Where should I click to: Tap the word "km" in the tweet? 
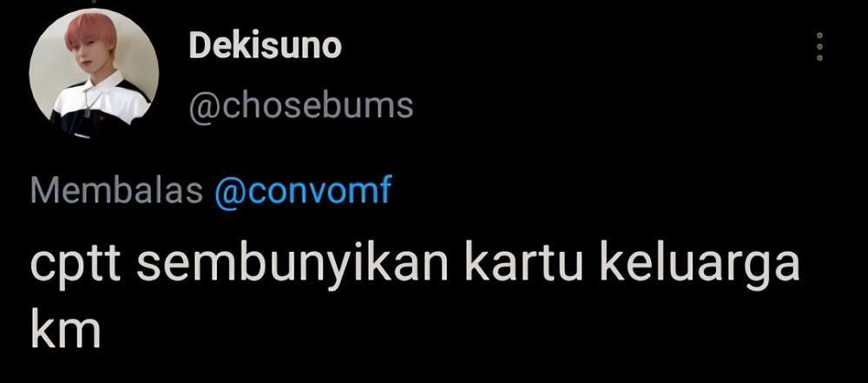pos(65,329)
